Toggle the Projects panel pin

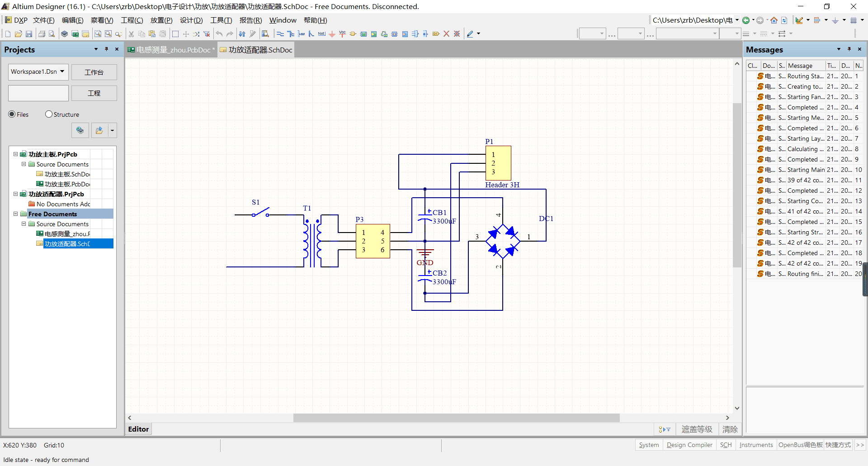pos(107,49)
